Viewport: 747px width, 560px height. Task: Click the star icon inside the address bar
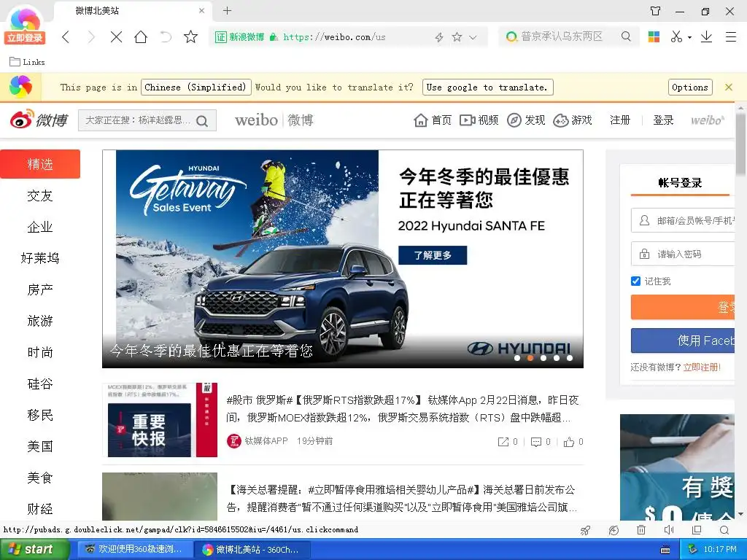457,36
